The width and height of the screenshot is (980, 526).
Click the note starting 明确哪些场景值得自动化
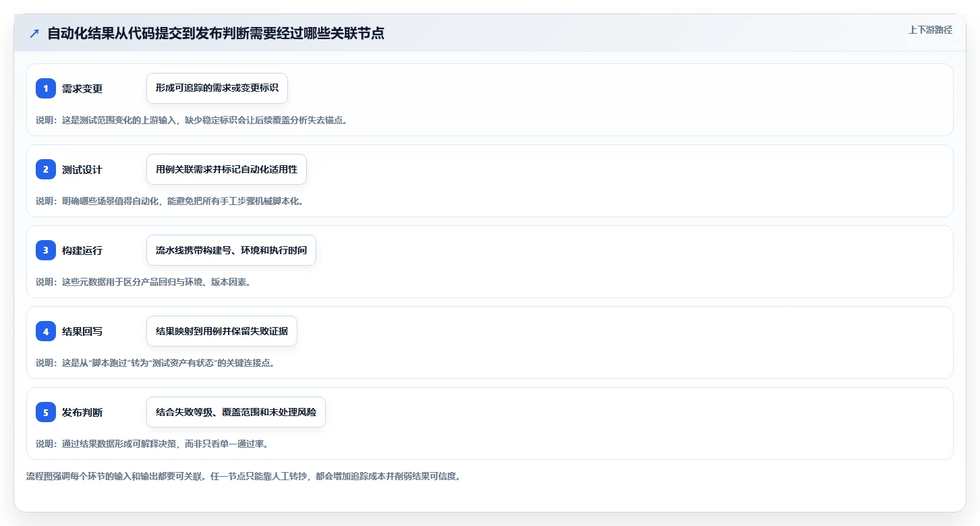tap(169, 201)
